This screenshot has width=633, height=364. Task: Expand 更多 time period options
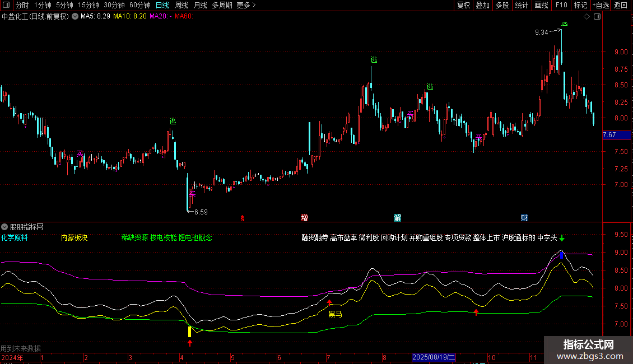pos(246,5)
